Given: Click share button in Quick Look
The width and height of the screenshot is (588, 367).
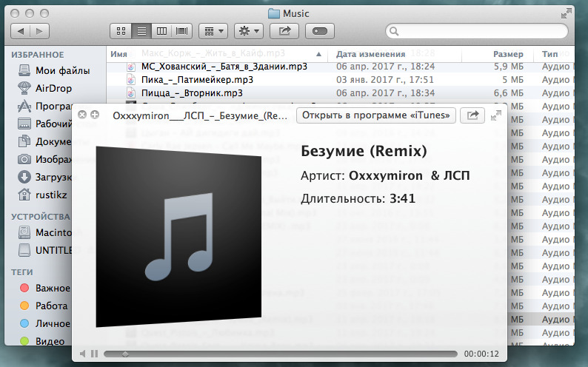Looking at the screenshot, I should coord(472,115).
